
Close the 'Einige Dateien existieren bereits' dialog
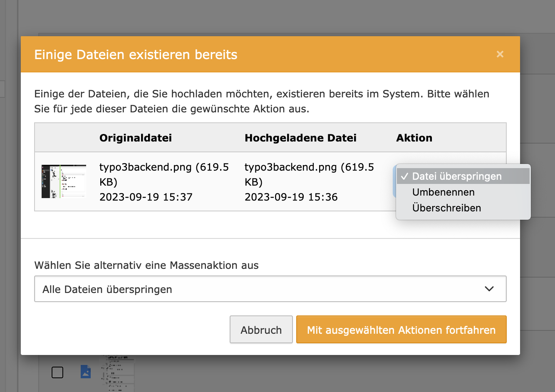tap(500, 55)
